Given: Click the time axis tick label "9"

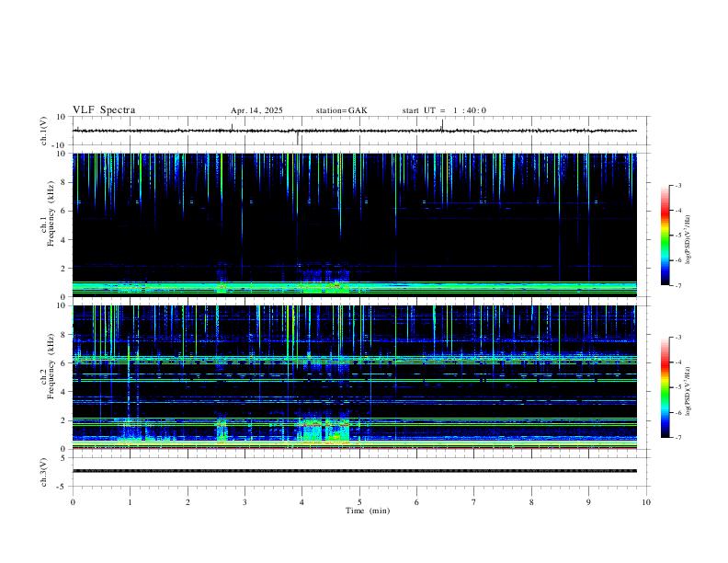Looking at the screenshot, I should coord(588,502).
